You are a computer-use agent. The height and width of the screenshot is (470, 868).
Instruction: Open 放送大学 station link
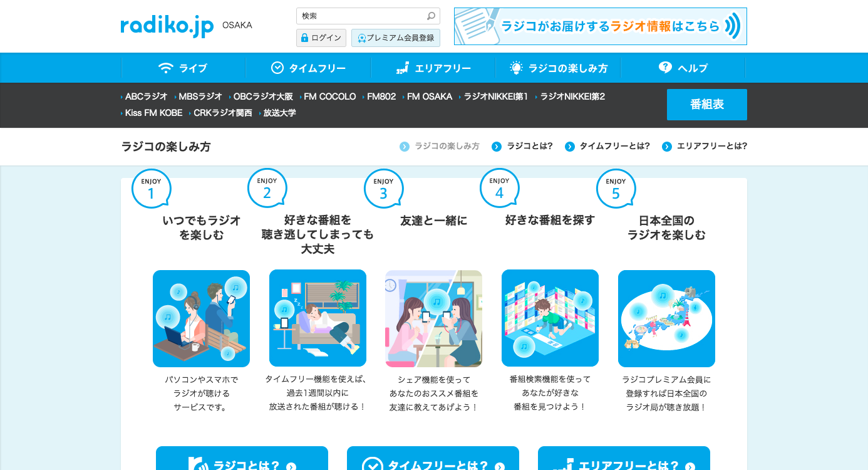279,113
